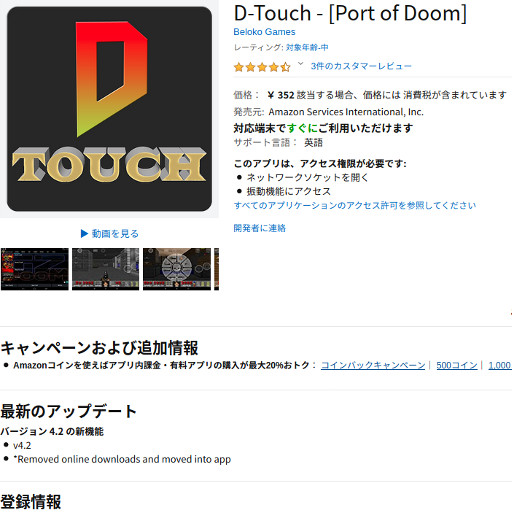This screenshot has width=512, height=512.
Task: View the partially visible fourth thumbnail
Action: click(217, 269)
